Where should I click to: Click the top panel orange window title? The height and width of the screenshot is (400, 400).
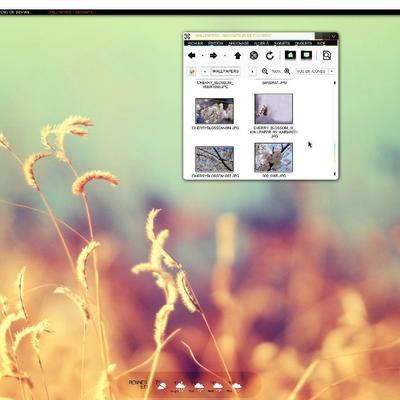pyautogui.click(x=71, y=12)
